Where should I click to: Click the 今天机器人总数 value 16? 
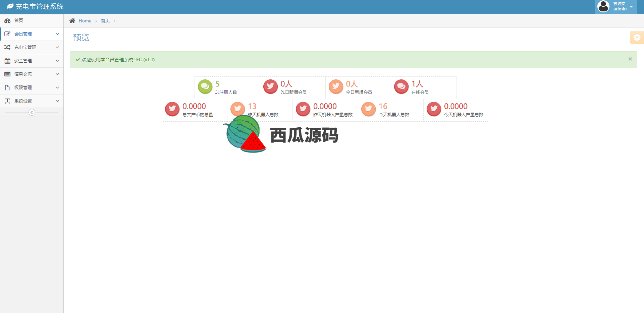tap(383, 106)
